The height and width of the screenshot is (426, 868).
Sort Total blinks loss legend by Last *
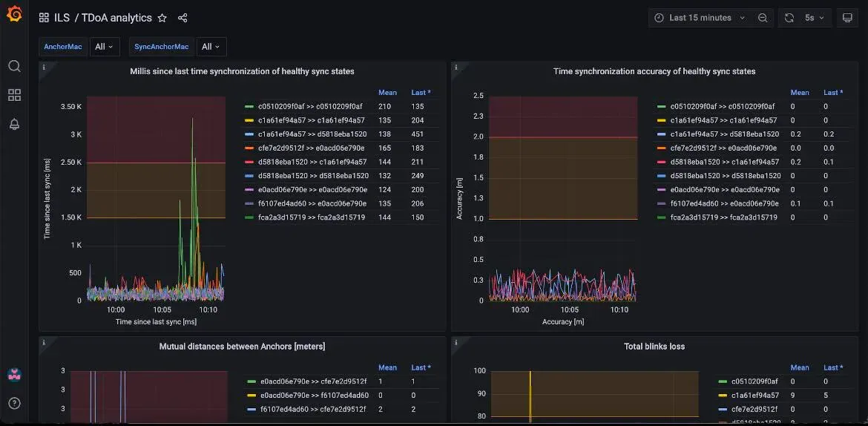pos(833,367)
